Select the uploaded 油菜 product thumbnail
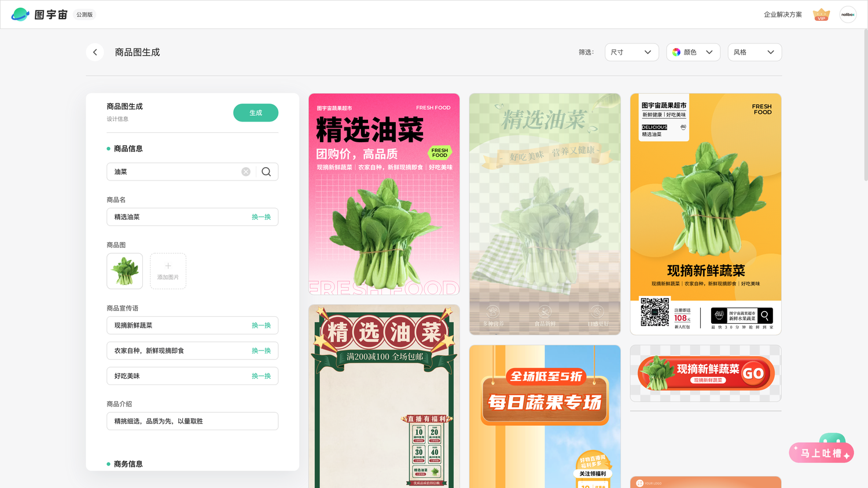 [124, 271]
